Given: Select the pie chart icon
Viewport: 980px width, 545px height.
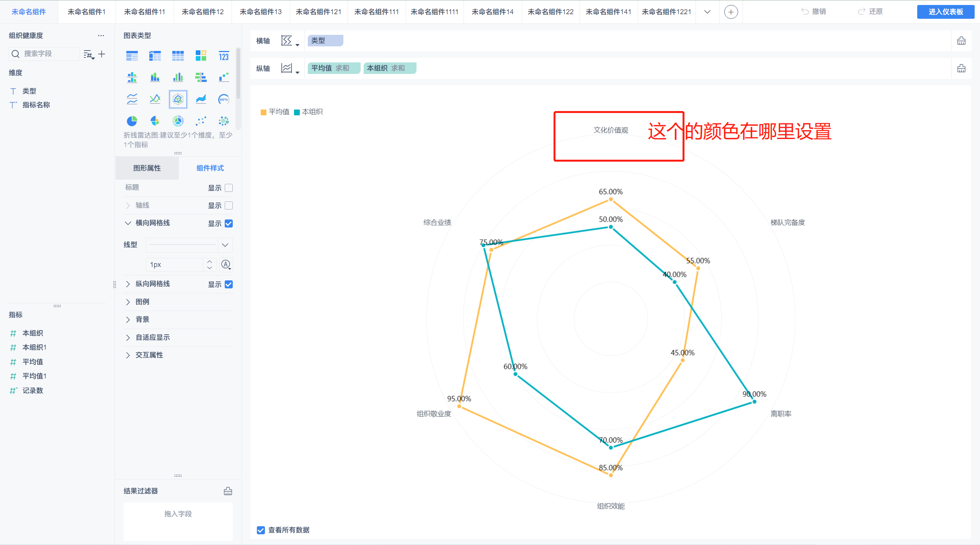Looking at the screenshot, I should click(x=132, y=121).
